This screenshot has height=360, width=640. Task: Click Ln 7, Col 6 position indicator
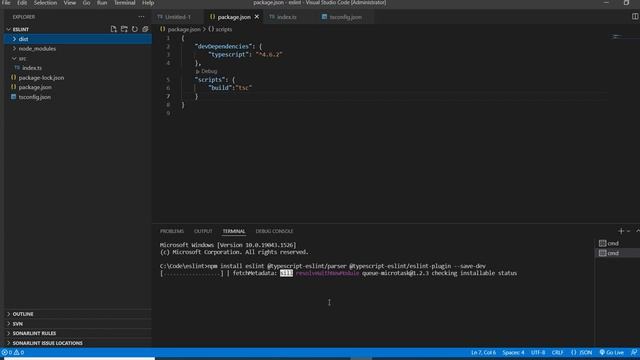[483, 352]
